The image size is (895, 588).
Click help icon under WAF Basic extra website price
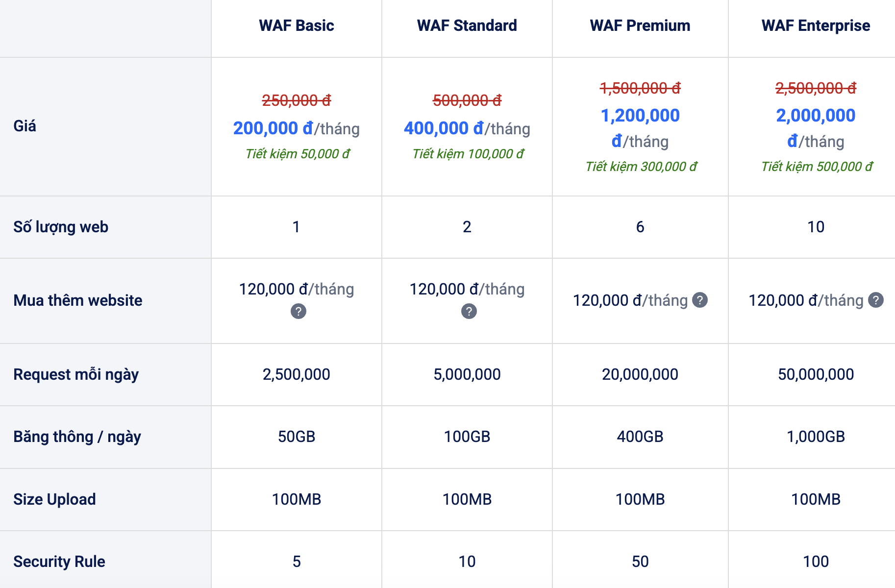(298, 311)
